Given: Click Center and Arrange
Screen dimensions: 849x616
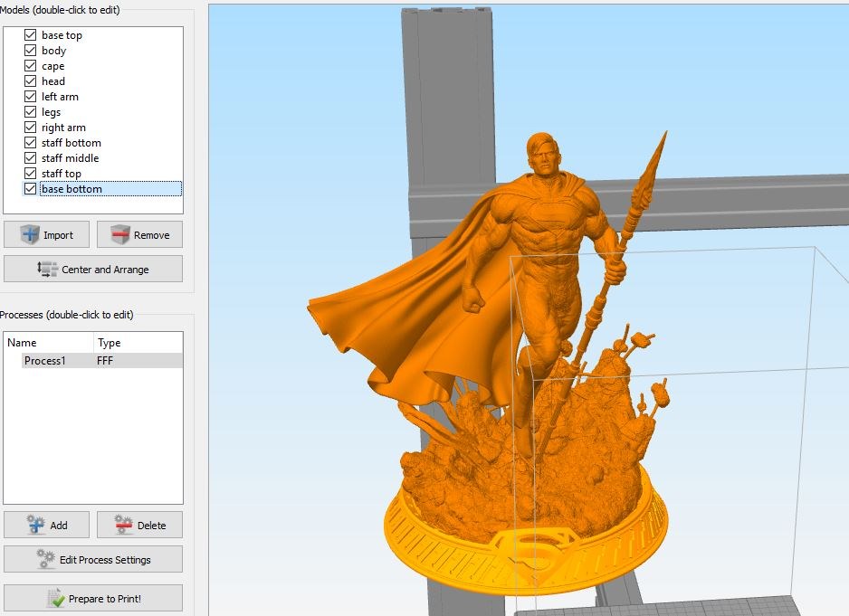Looking at the screenshot, I should [93, 269].
